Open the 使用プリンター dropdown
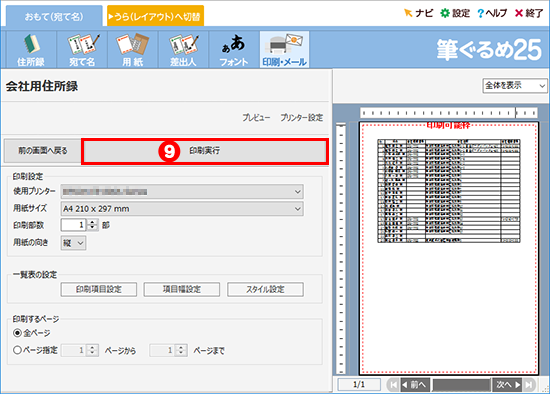550x394 pixels. 182,192
